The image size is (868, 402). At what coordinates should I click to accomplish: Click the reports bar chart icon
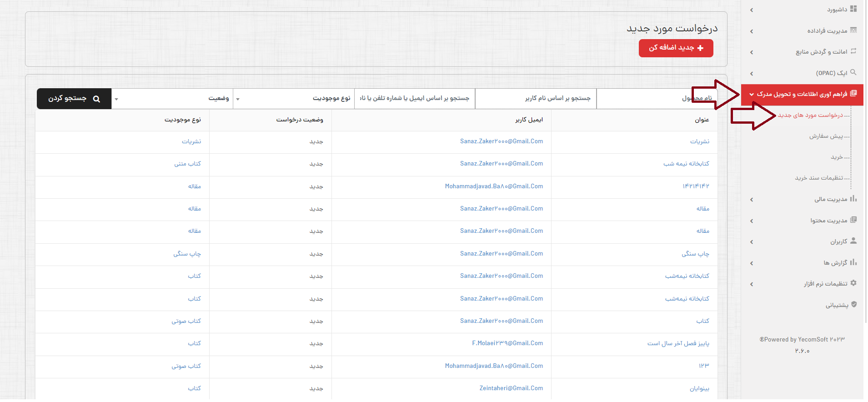pyautogui.click(x=853, y=262)
